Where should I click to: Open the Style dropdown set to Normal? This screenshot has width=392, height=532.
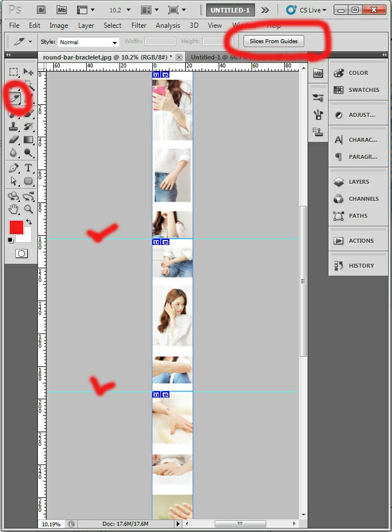(88, 42)
